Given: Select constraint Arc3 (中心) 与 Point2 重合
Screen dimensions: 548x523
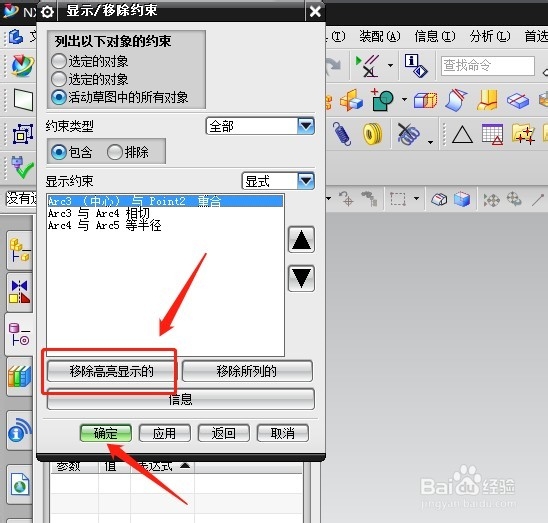Looking at the screenshot, I should click(165, 201).
